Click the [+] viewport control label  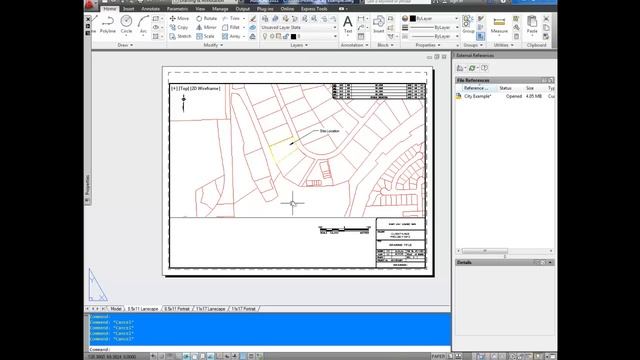[175, 88]
